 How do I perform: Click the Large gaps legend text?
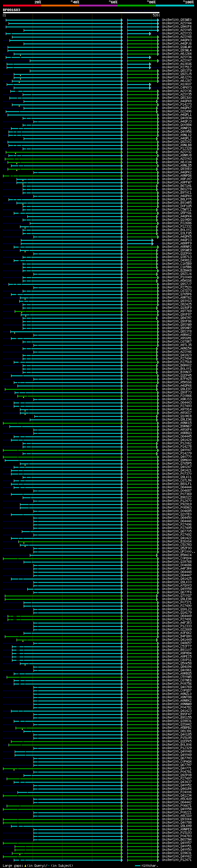38,865
